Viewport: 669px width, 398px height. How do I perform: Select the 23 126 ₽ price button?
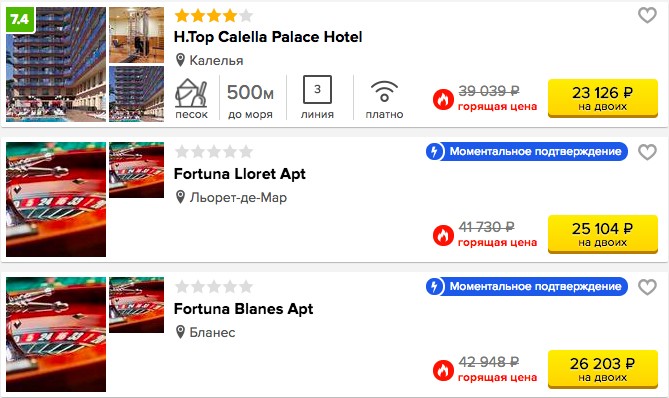602,98
